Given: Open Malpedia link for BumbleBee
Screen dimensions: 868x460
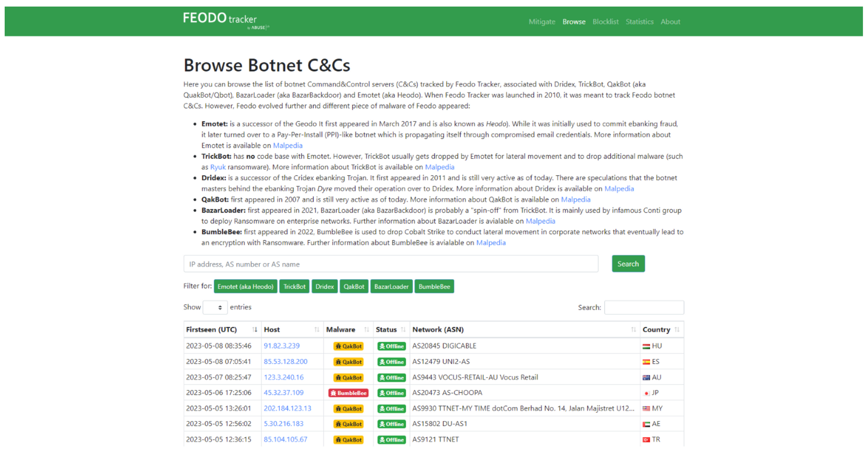Looking at the screenshot, I should point(491,243).
